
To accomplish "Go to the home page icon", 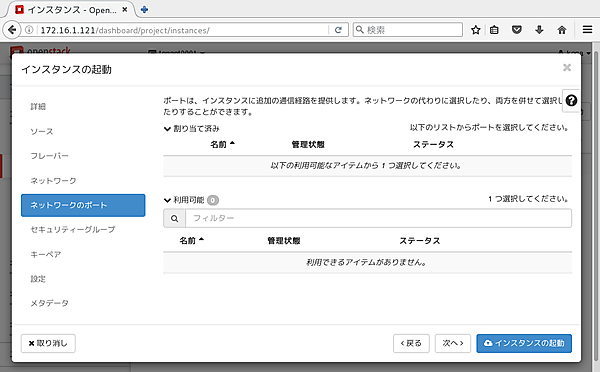I will (x=562, y=30).
